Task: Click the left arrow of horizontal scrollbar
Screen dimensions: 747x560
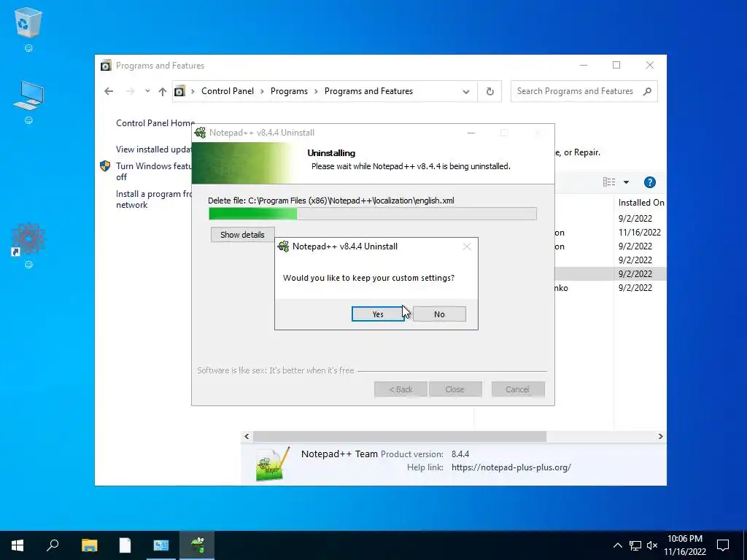Action: click(247, 436)
